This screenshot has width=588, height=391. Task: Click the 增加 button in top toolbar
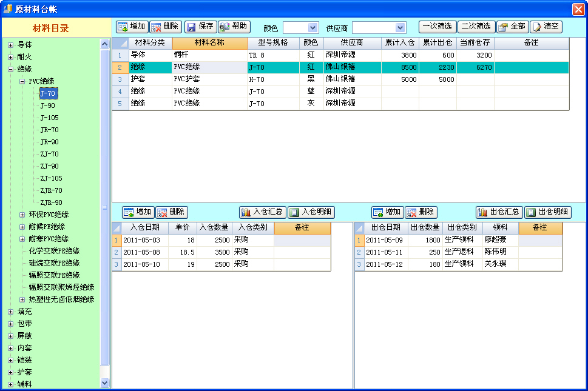point(132,27)
